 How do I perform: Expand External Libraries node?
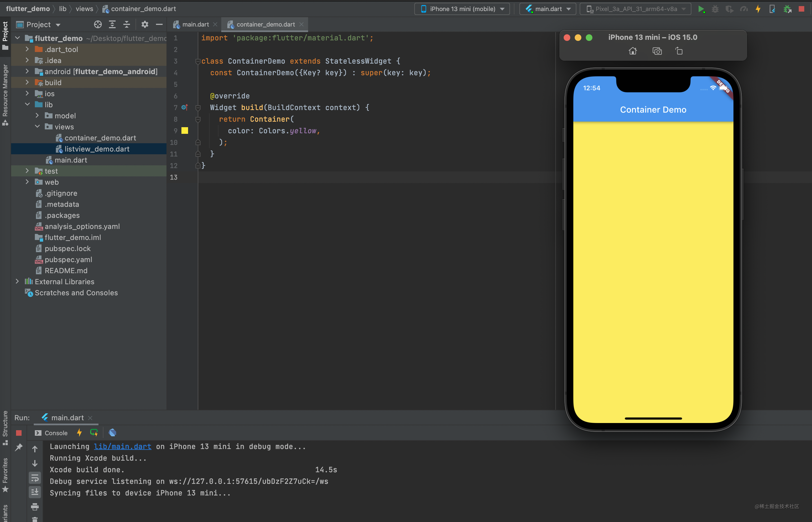17,281
